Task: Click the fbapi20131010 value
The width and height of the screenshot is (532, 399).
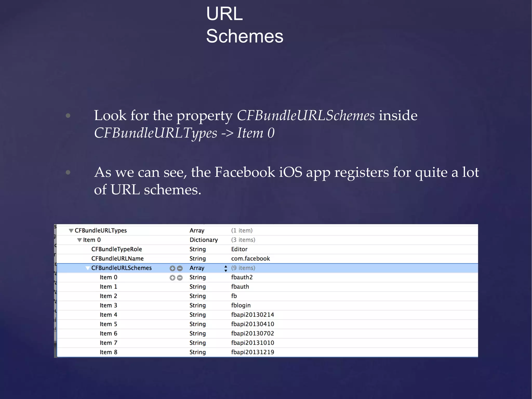Action: click(252, 343)
